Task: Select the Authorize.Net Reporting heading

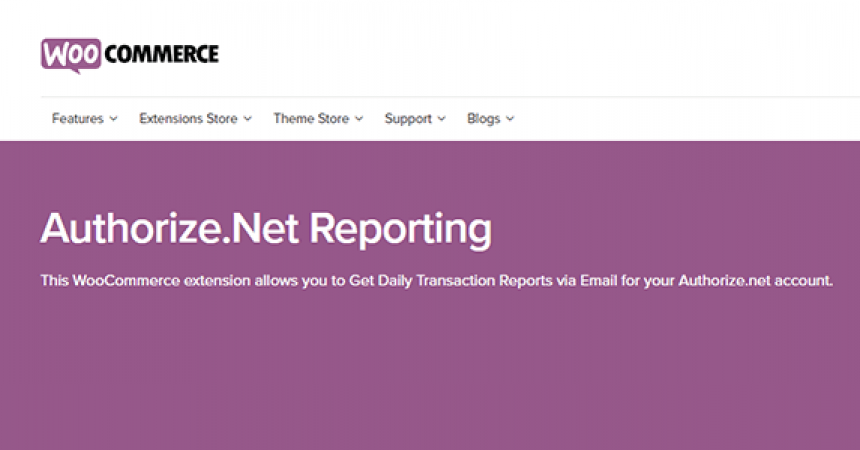Action: [x=266, y=229]
